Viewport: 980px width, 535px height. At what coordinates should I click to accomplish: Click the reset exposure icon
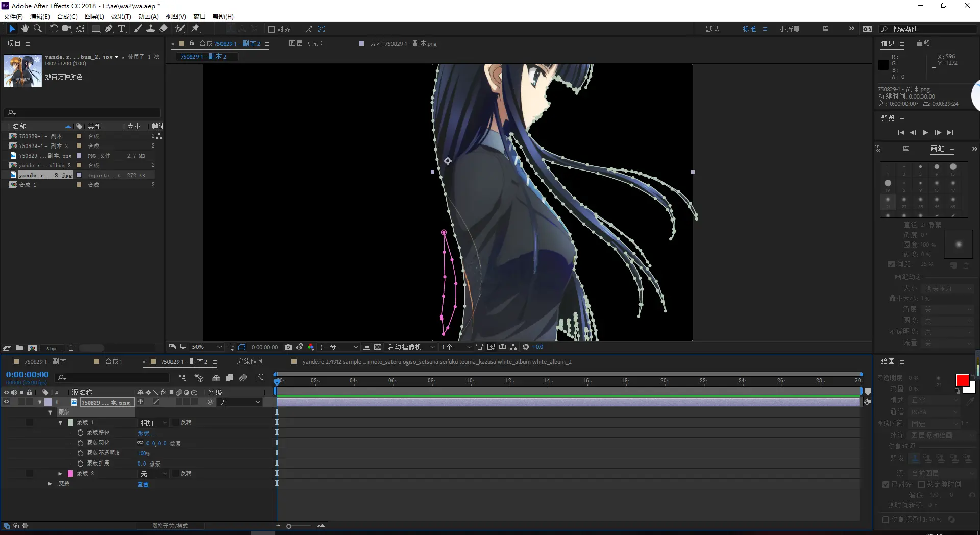(526, 347)
